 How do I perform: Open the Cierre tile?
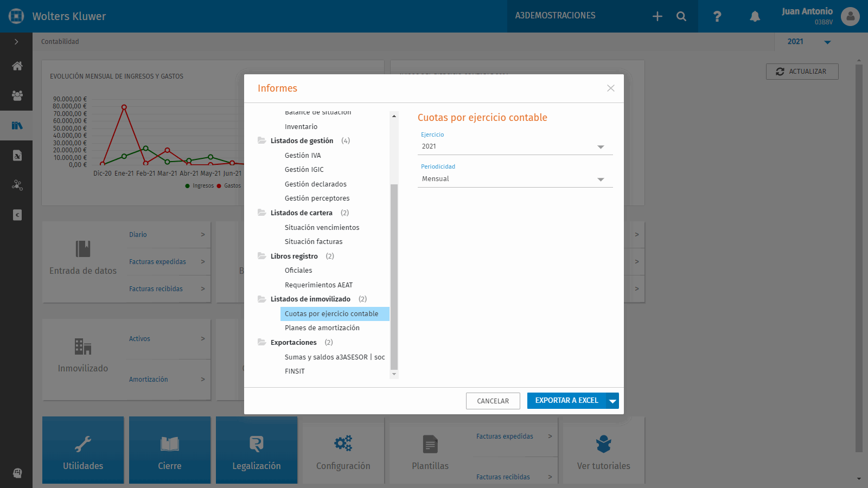coord(170,450)
